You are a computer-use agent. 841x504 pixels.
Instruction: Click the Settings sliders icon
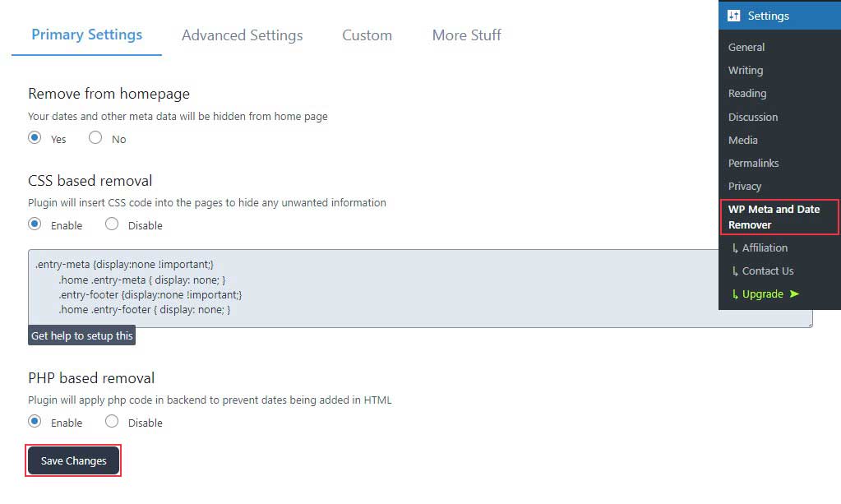click(734, 16)
